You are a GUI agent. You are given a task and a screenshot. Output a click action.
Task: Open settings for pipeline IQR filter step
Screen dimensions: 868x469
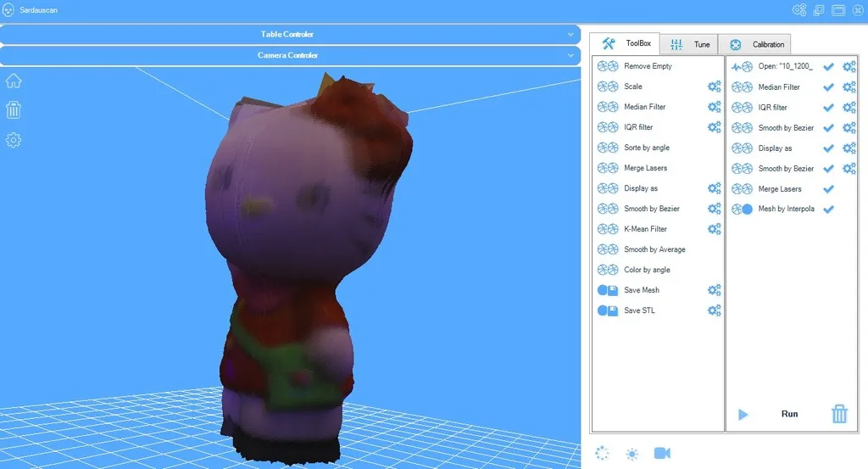849,108
